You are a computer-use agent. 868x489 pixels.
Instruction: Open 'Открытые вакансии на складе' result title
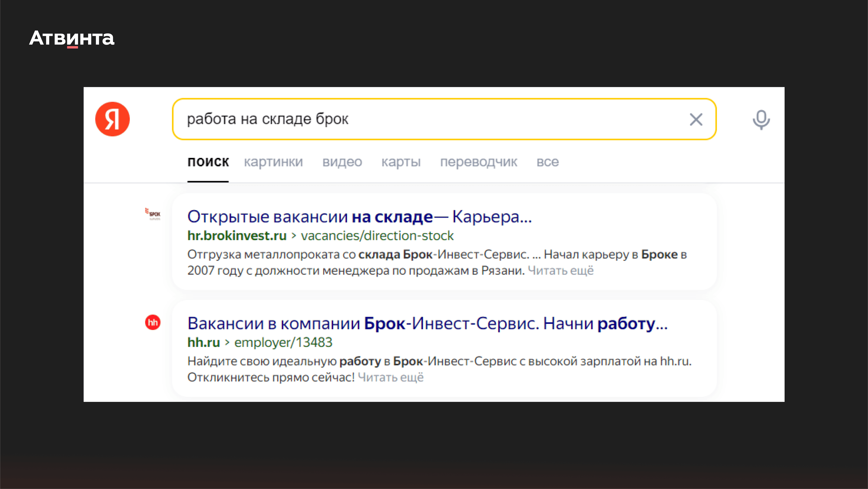point(359,217)
